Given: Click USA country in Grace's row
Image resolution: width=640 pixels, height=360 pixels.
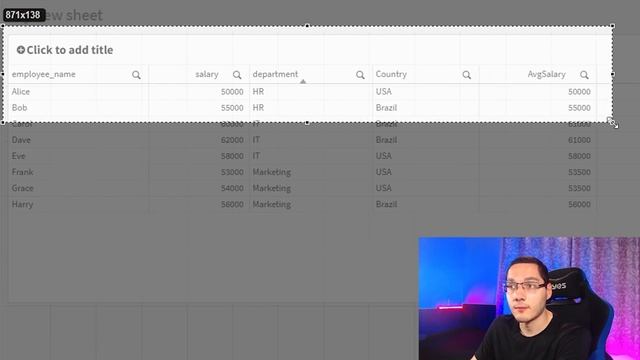Looking at the screenshot, I should pos(383,188).
